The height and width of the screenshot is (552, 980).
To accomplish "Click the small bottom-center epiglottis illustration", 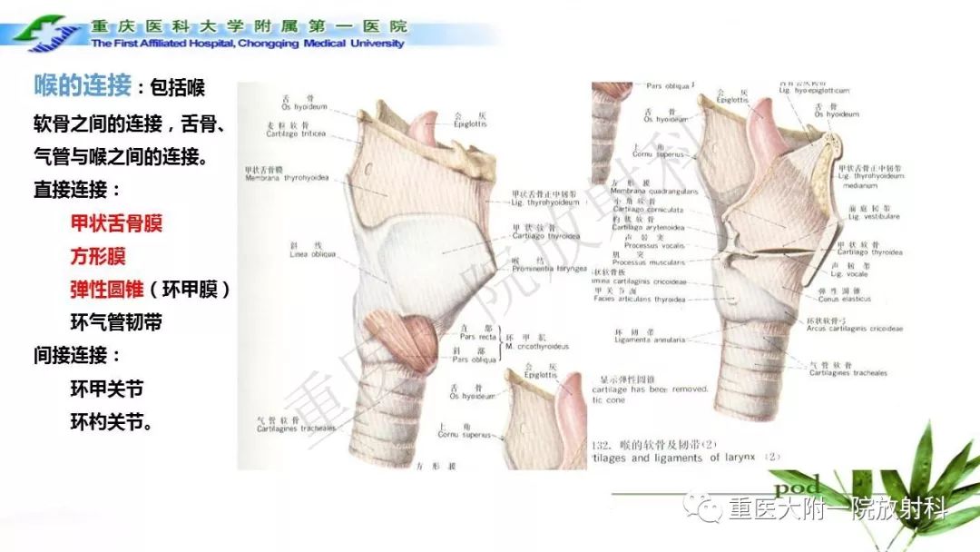I will 544,420.
